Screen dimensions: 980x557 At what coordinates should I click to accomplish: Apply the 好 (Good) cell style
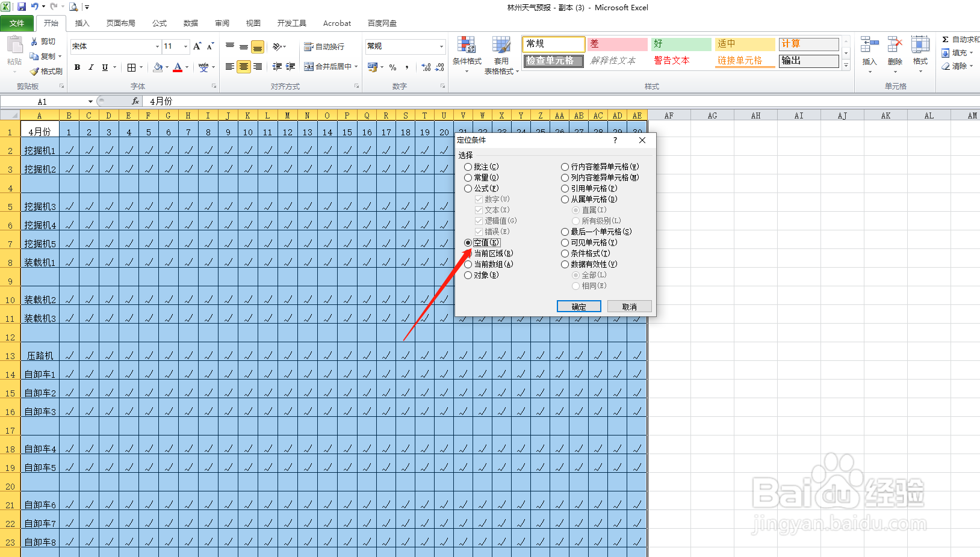(x=681, y=44)
